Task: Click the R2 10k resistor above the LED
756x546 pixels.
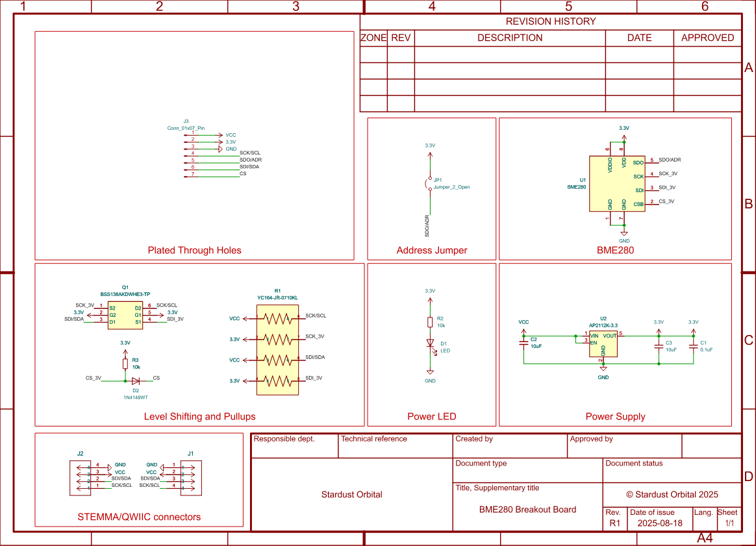Action: coord(430,322)
